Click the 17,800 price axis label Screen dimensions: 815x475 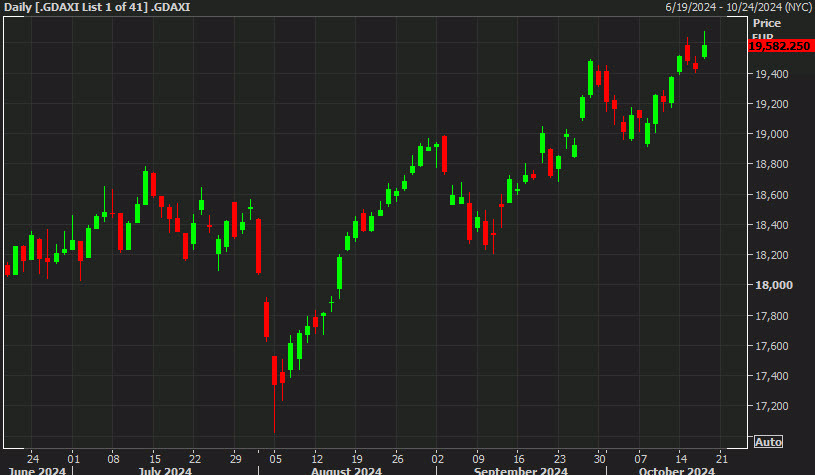tap(771, 316)
